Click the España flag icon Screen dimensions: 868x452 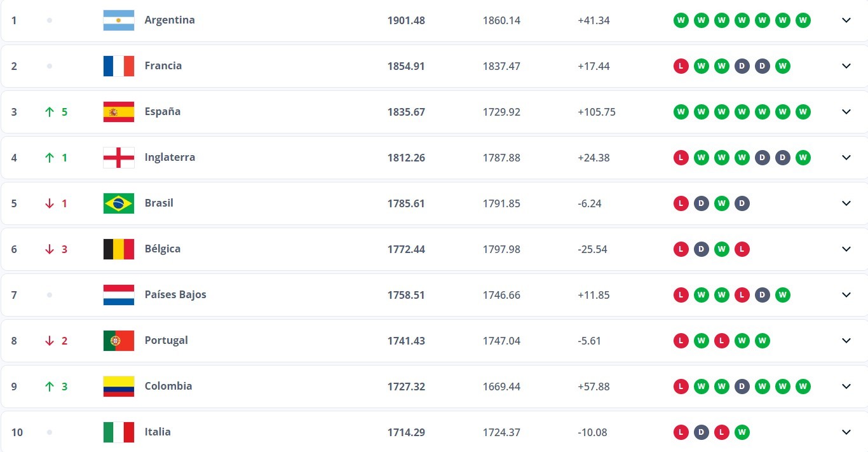(118, 112)
